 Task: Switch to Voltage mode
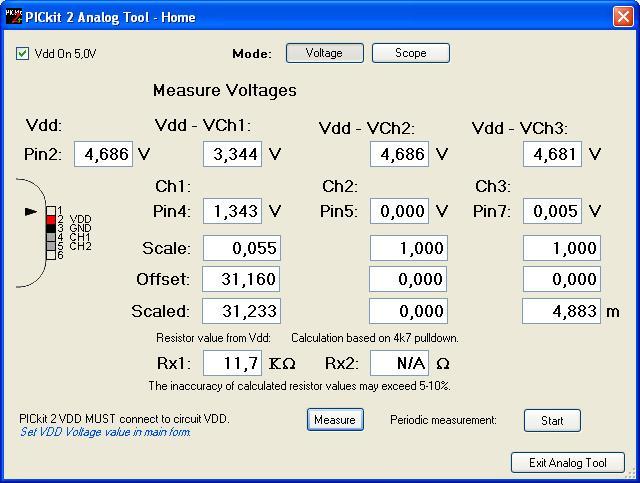[x=324, y=53]
